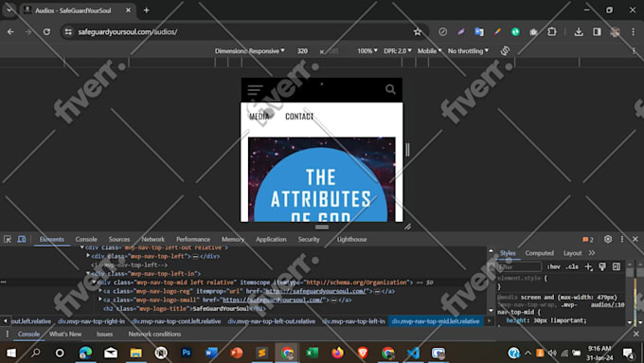
Task: Open the audios/:10 stylesheet source link
Action: pyautogui.click(x=607, y=304)
